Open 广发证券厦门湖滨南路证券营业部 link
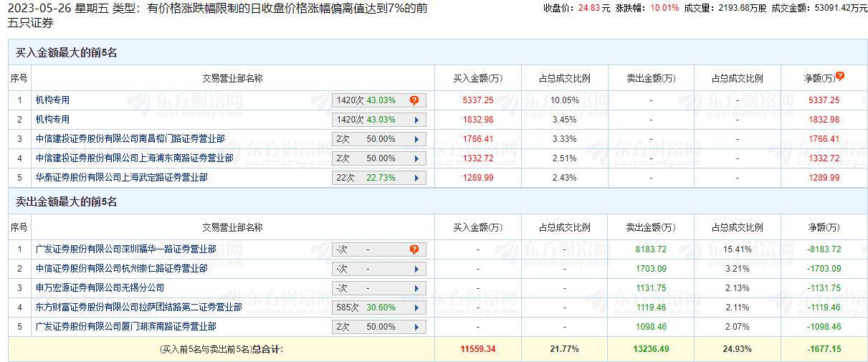Image resolution: width=868 pixels, height=362 pixels. [125, 326]
